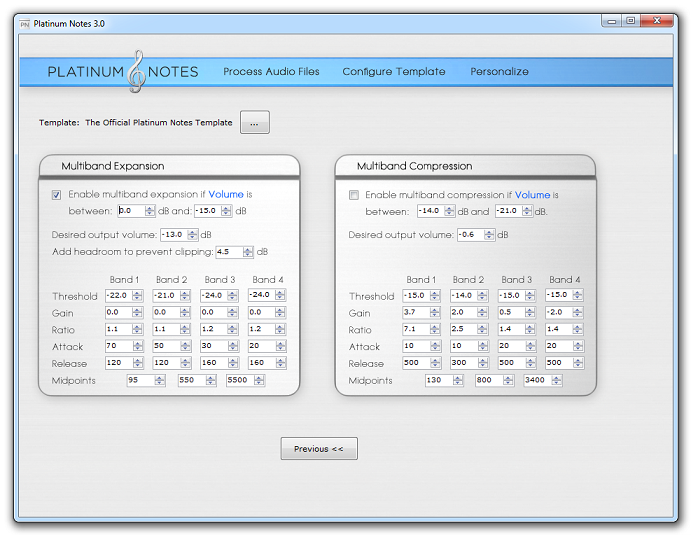691x535 pixels.
Task: Click the compression midpoint 3400 spinner arrows
Action: coord(557,381)
